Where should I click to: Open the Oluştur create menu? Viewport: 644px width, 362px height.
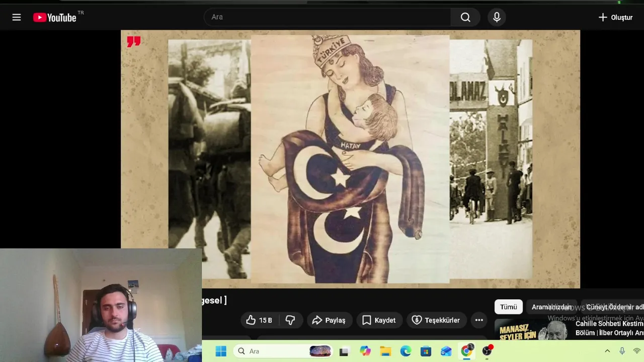(615, 17)
